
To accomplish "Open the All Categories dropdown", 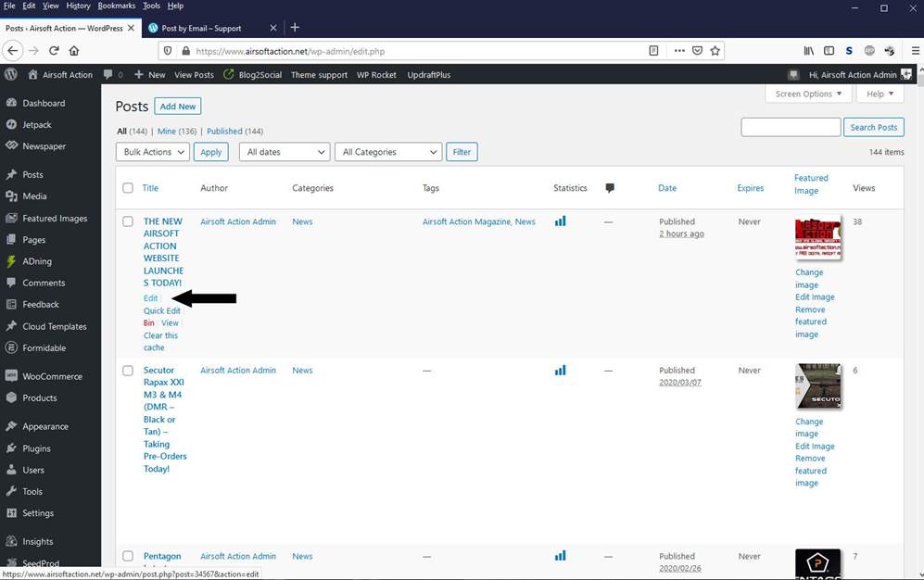I will pyautogui.click(x=388, y=152).
